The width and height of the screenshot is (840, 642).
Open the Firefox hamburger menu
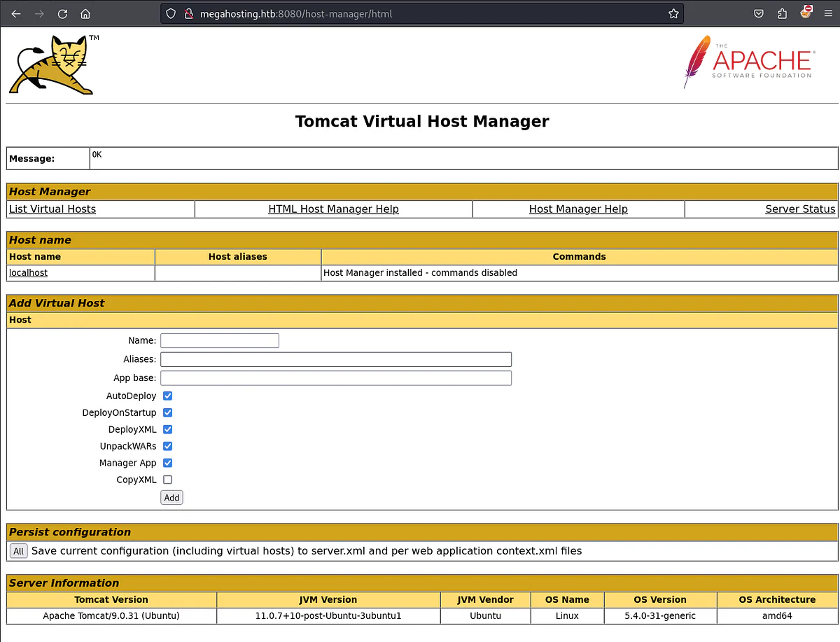828,13
